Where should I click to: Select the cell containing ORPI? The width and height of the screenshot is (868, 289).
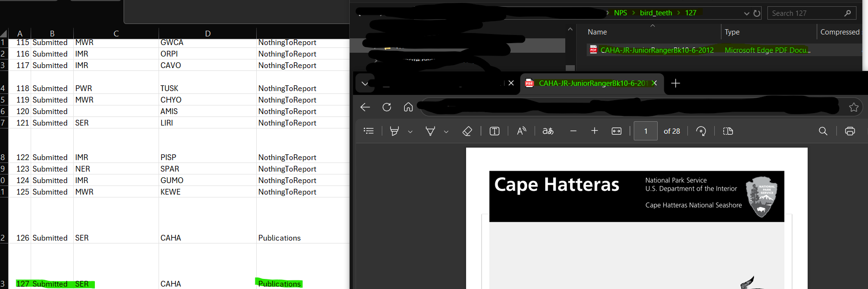point(207,54)
